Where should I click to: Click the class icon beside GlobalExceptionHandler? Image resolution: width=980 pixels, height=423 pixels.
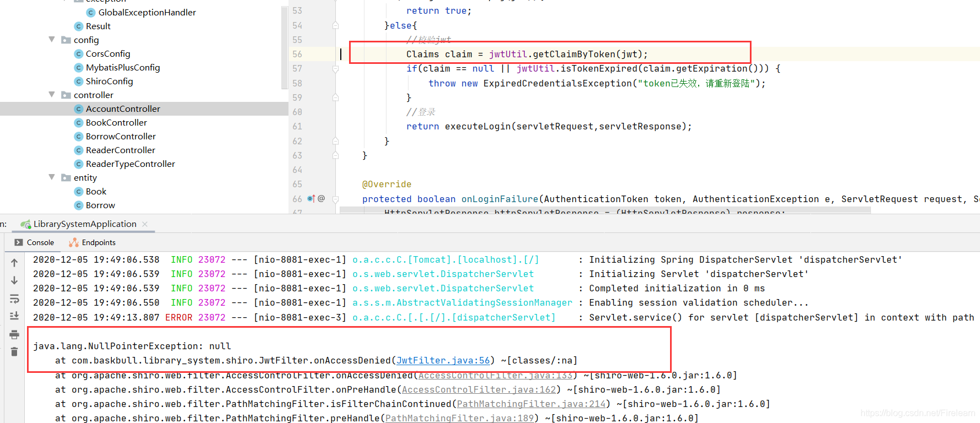(x=91, y=12)
